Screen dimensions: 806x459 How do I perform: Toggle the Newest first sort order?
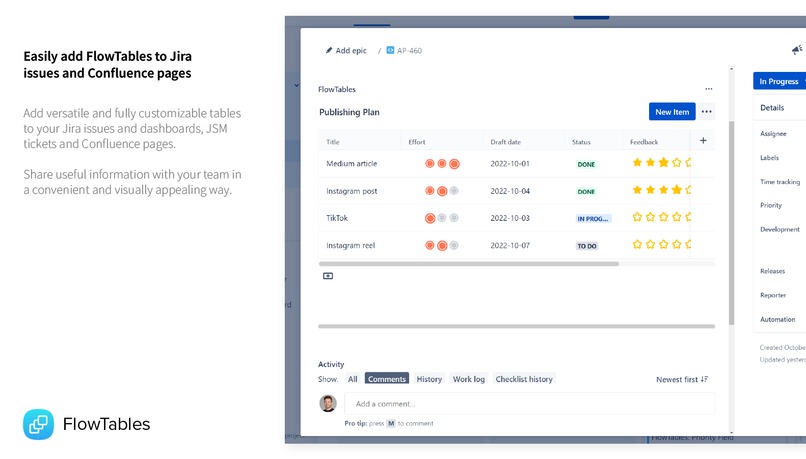pos(682,379)
